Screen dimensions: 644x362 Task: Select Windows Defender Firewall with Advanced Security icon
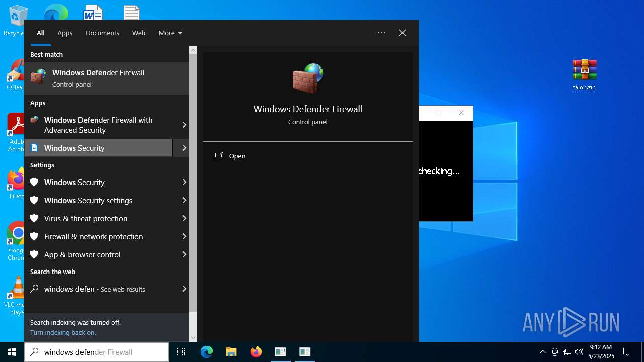34,120
